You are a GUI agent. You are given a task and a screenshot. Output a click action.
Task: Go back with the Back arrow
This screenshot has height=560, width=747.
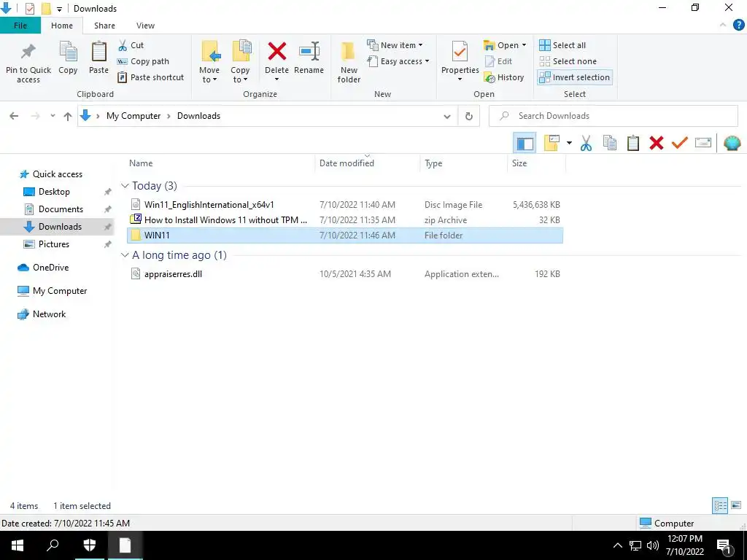[14, 116]
